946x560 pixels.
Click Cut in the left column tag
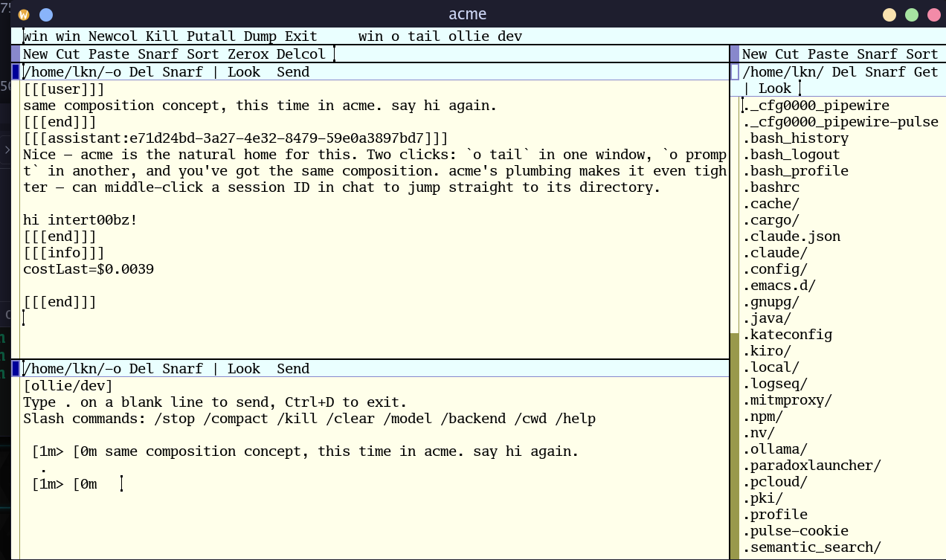(x=68, y=54)
